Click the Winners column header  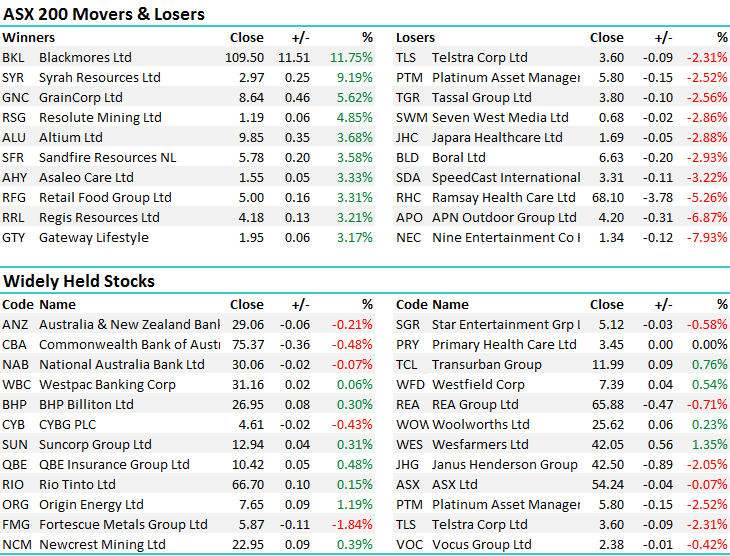coord(29,38)
